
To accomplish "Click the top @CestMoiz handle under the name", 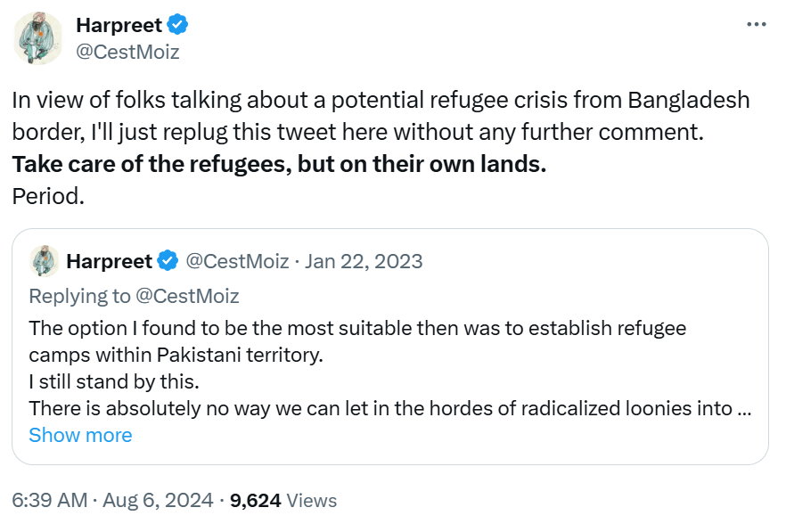I will 127,52.
